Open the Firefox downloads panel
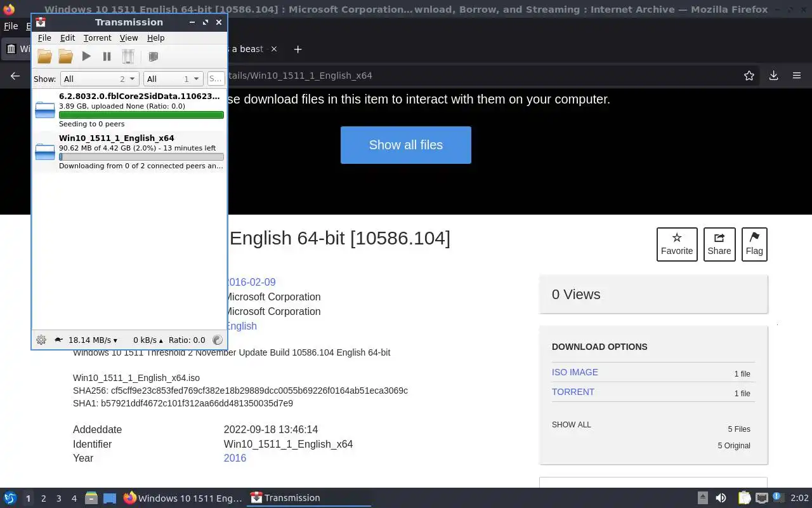Screen dimensions: 812x508 point(773,76)
